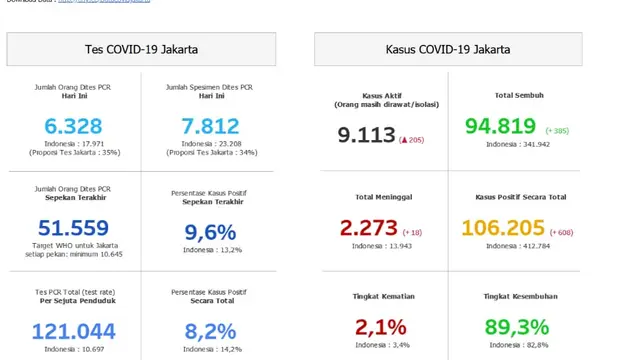
Task: Click the Indonesia : 82,8% text
Action: 519,345
